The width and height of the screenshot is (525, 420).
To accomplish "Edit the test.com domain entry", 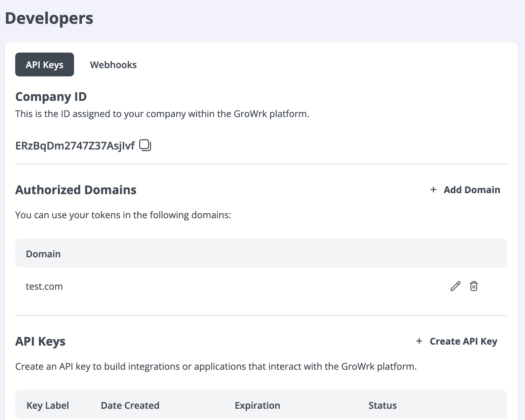I will 455,286.
